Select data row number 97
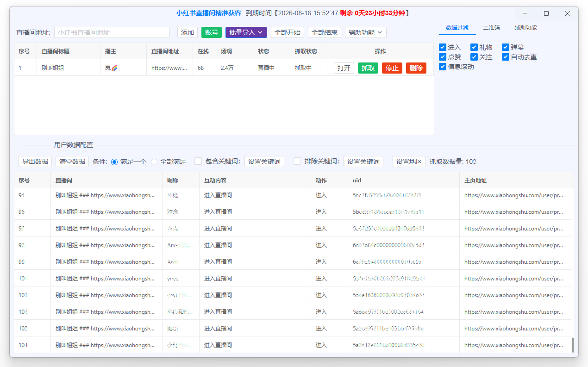 pyautogui.click(x=293, y=229)
